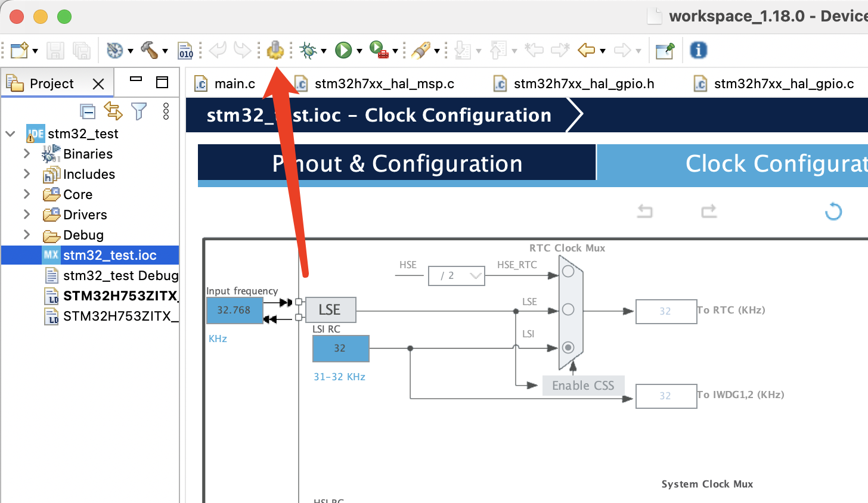Click the main toolbar redo arrow

241,49
